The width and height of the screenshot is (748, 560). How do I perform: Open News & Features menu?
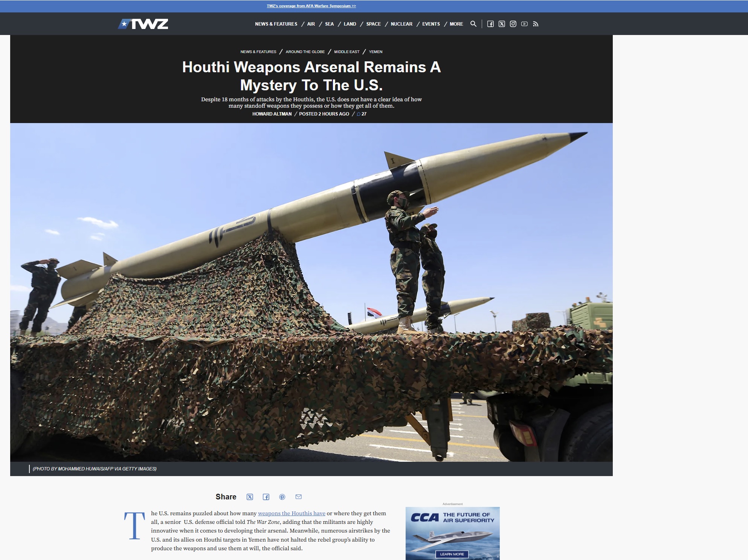pos(276,24)
